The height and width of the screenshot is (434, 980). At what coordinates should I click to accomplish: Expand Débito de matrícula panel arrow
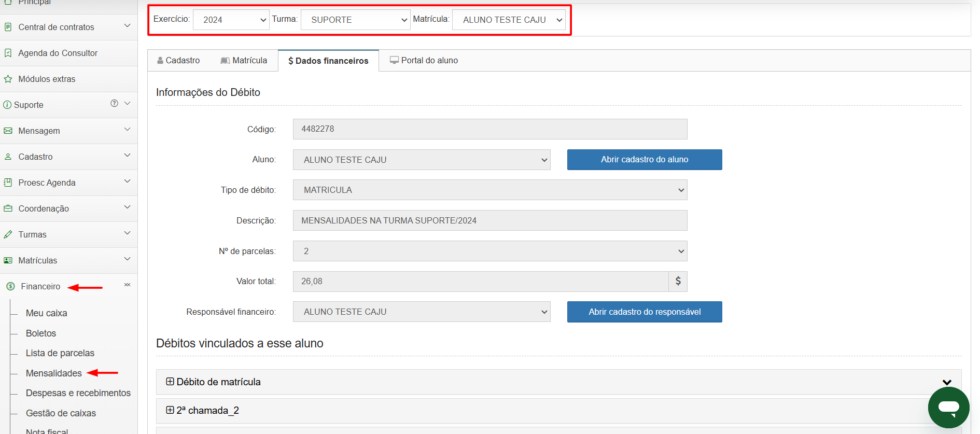947,382
